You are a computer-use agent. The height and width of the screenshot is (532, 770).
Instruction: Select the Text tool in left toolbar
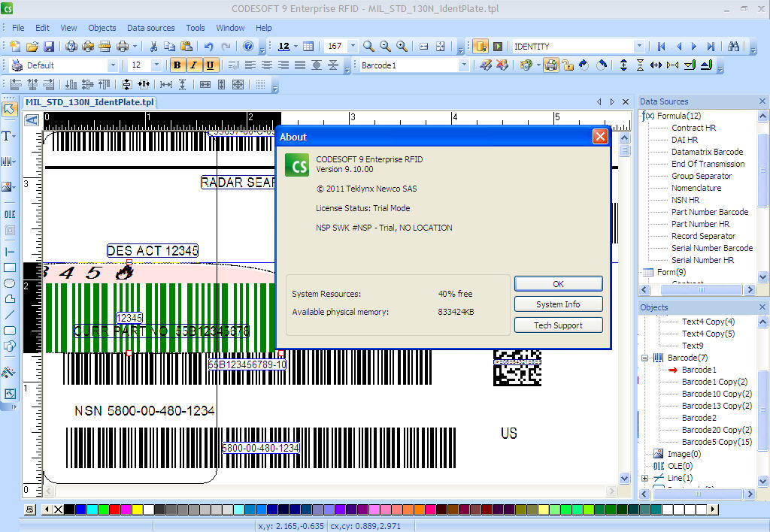pyautogui.click(x=8, y=136)
